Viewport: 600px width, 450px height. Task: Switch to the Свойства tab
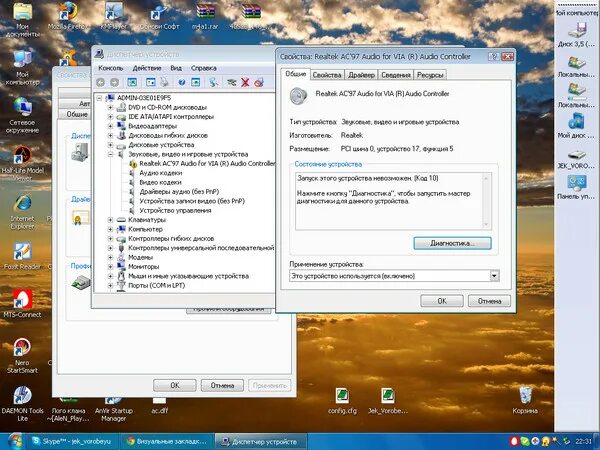tap(327, 75)
